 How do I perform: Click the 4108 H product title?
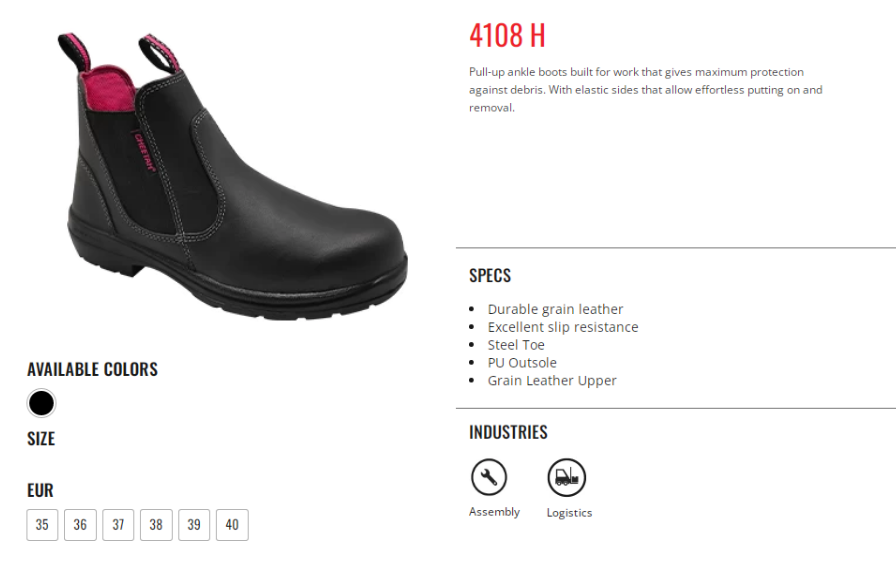pos(507,35)
